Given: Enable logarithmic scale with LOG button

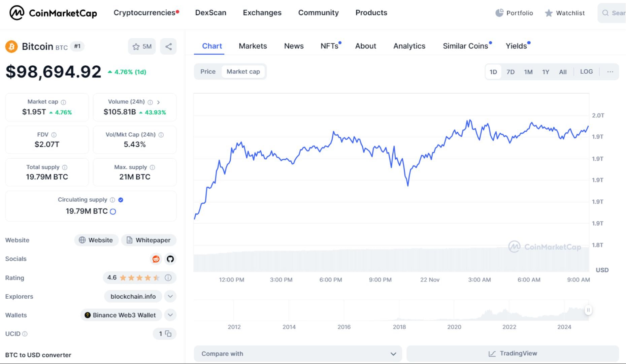Looking at the screenshot, I should point(586,71).
